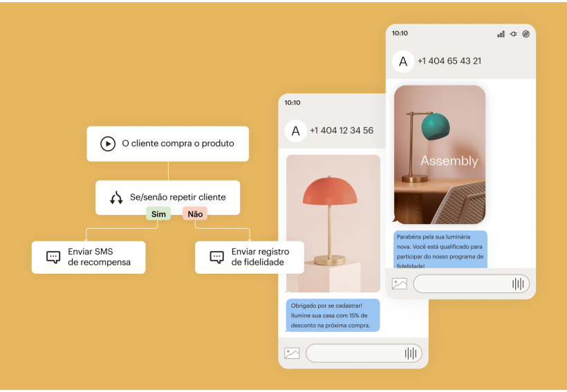The image size is (567, 392).
Task: Tap voice waveform icon in front phone input
Action: click(x=518, y=284)
